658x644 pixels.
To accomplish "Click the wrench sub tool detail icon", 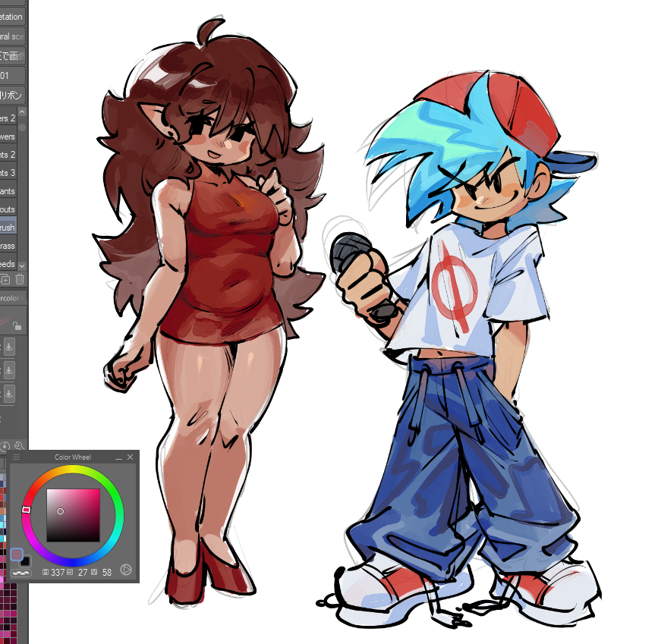I will tap(20, 446).
